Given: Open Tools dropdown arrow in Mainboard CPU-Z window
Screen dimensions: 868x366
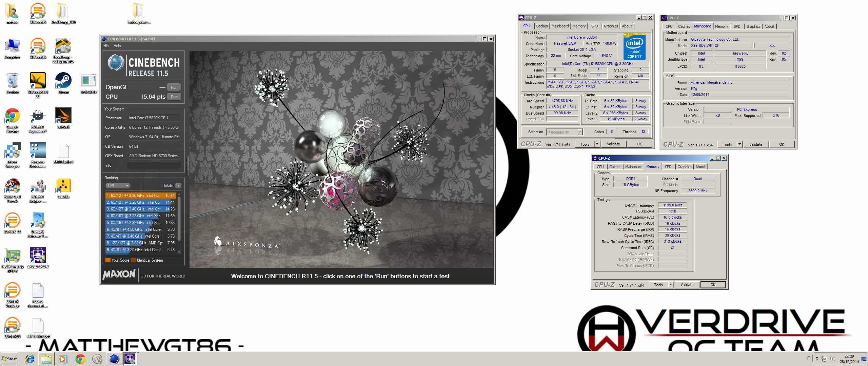Looking at the screenshot, I should pos(739,145).
